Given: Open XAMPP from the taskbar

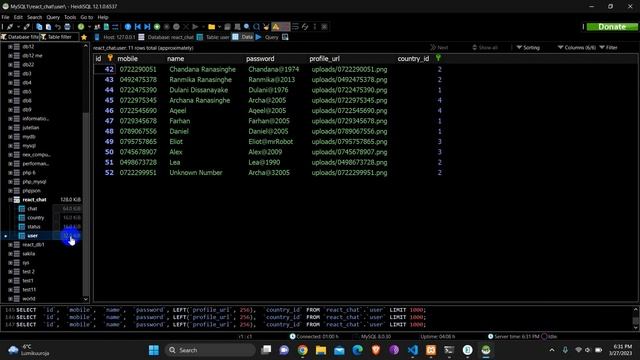Looking at the screenshot, I should pos(431,350).
